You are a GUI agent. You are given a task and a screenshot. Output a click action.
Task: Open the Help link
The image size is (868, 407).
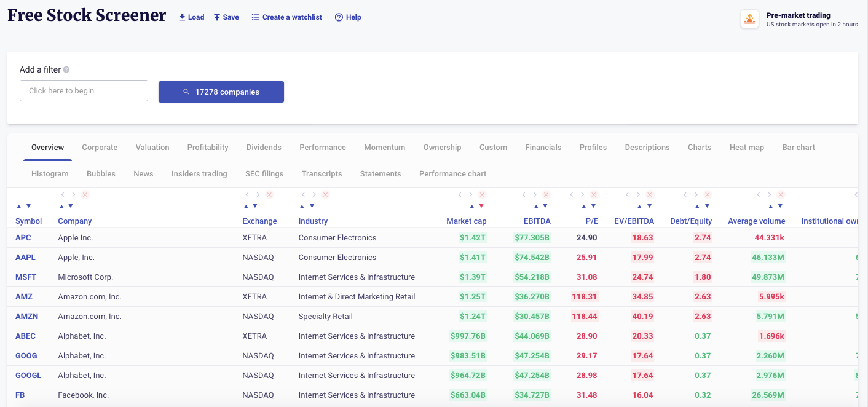[x=348, y=17]
